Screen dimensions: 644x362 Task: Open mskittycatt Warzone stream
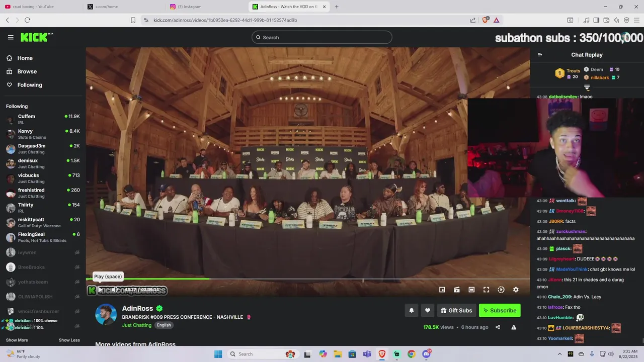[43, 222]
